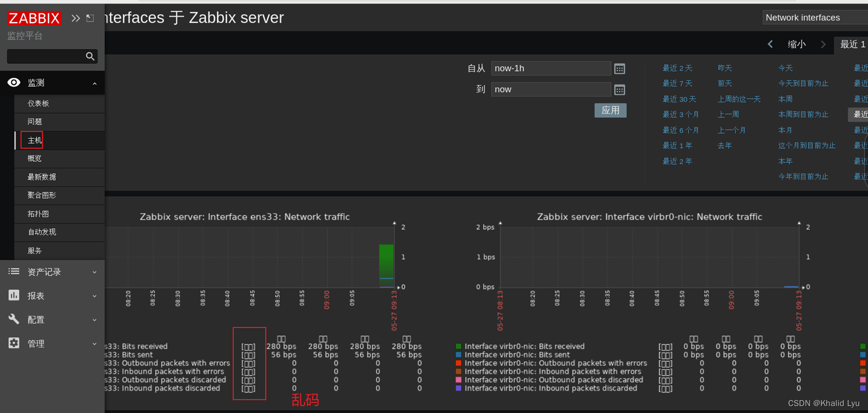Open calendar picker for 自从 field
This screenshot has height=413, width=868.
[x=620, y=69]
